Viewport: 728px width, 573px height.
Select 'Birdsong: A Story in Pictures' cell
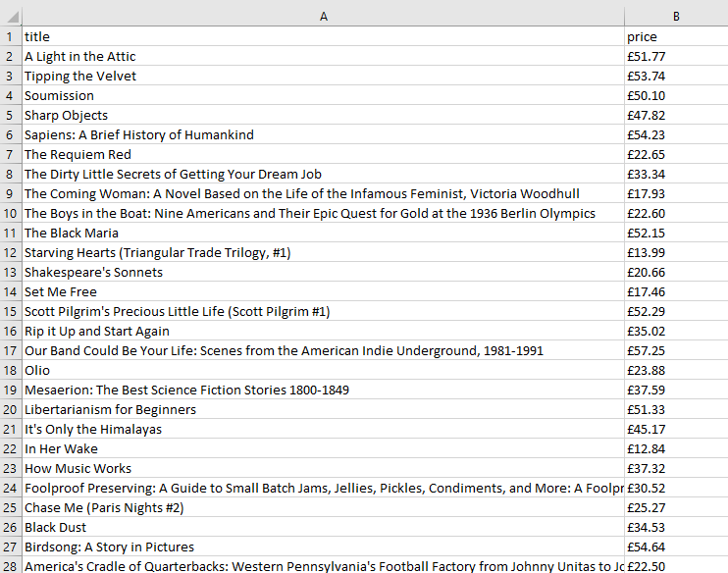(323, 547)
